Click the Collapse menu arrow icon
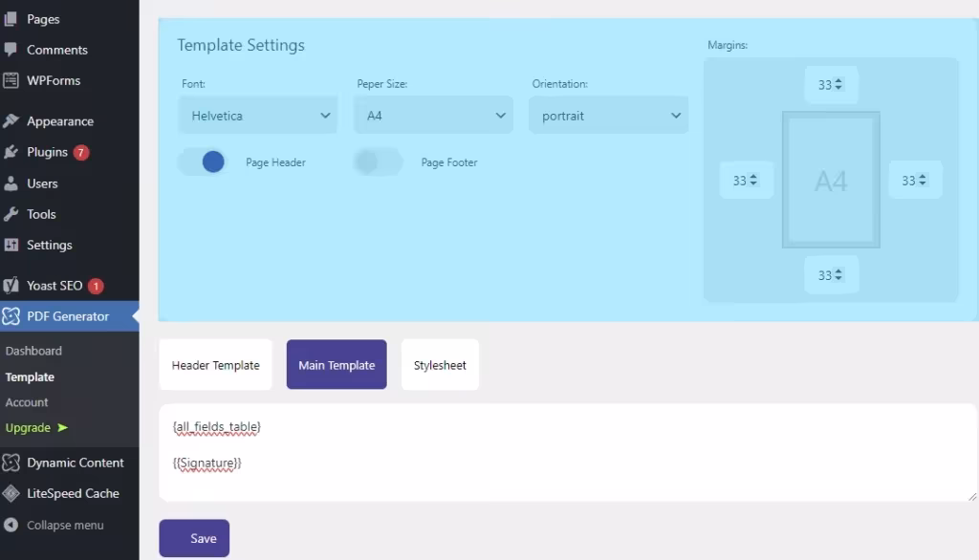 click(x=11, y=526)
